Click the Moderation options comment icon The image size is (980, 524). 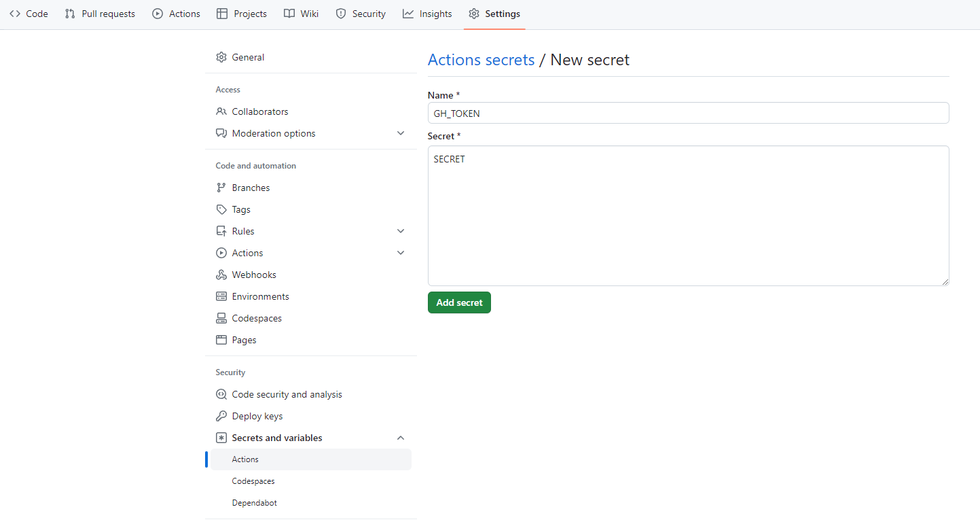[221, 133]
